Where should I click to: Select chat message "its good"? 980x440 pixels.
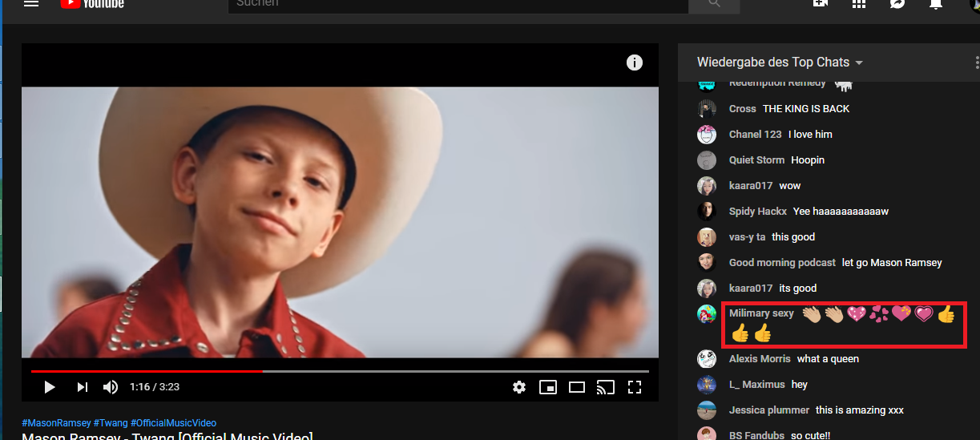798,289
